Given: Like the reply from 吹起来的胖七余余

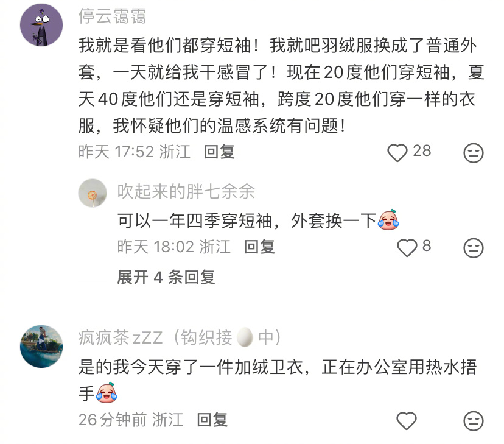Looking at the screenshot, I should click(x=407, y=248).
